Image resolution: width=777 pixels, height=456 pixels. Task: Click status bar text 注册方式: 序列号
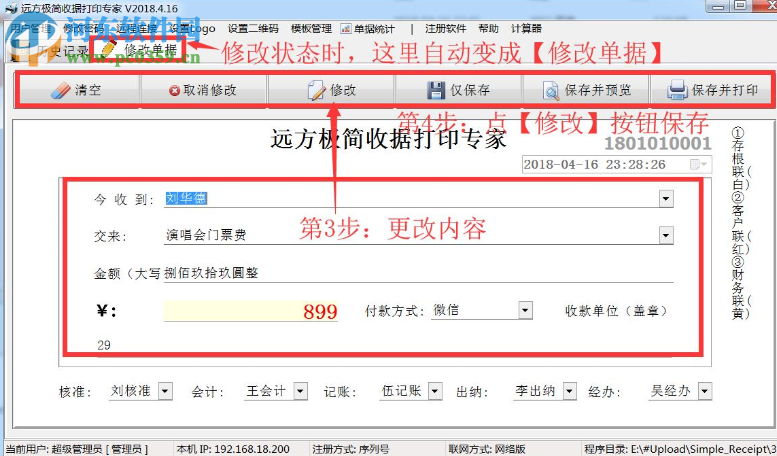point(350,449)
